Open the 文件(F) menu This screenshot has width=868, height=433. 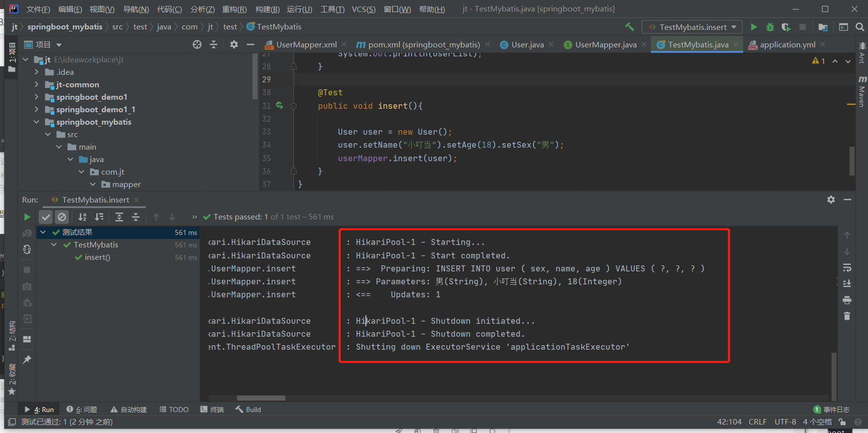click(x=38, y=9)
